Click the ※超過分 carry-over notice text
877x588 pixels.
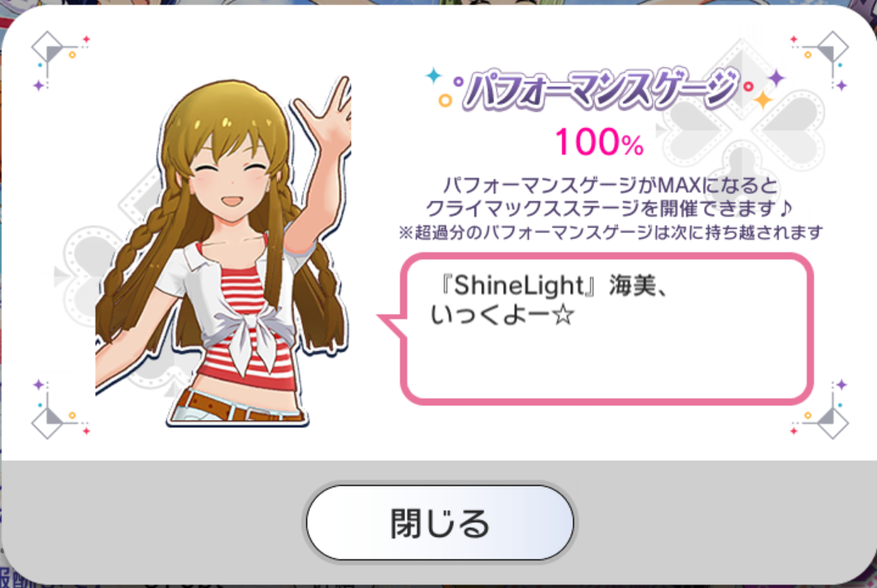click(x=610, y=232)
